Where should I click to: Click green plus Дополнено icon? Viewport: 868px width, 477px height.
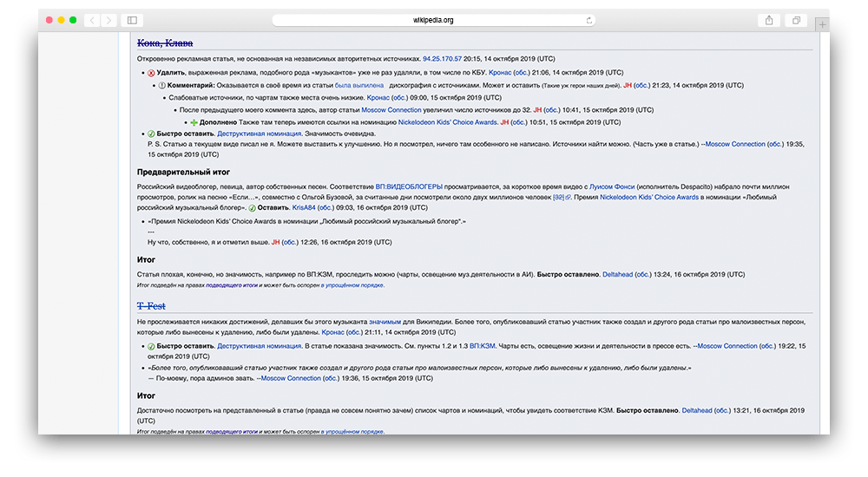pos(194,123)
